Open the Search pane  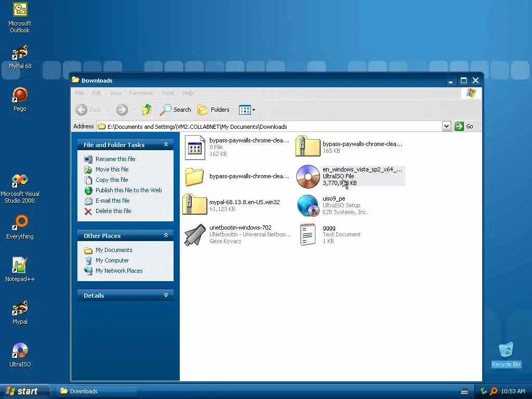[176, 110]
